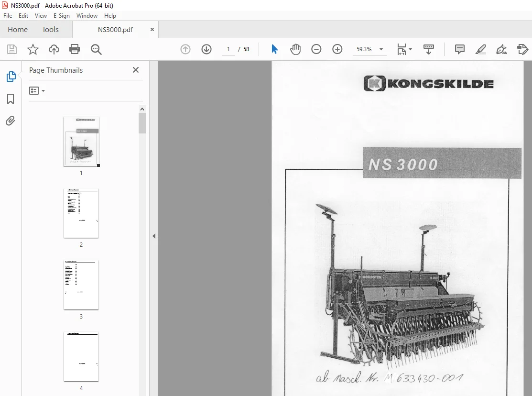Switch to the Home tab
This screenshot has height=396, width=532.
pos(18,30)
